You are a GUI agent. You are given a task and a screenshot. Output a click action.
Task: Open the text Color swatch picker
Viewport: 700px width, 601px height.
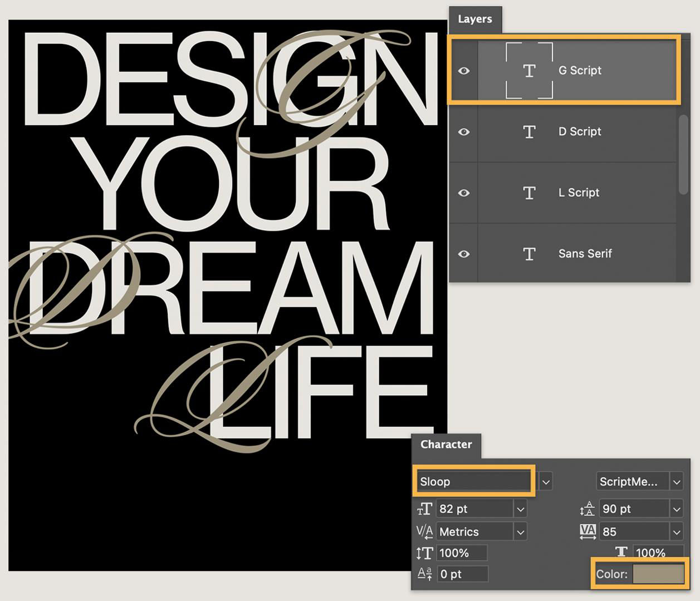point(659,574)
